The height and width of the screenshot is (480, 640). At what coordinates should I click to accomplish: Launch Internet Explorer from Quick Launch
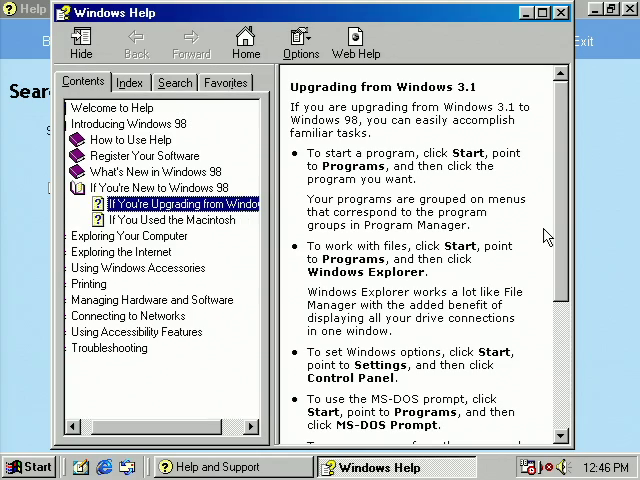pyautogui.click(x=104, y=467)
